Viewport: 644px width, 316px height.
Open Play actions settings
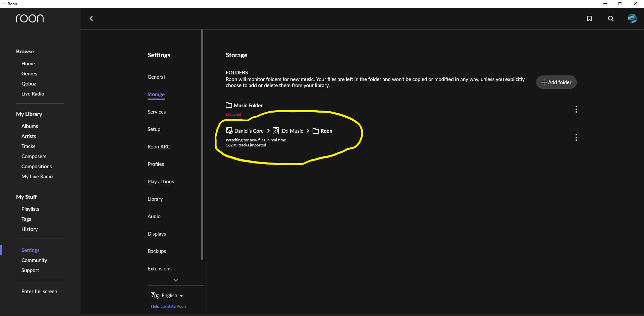click(x=161, y=182)
